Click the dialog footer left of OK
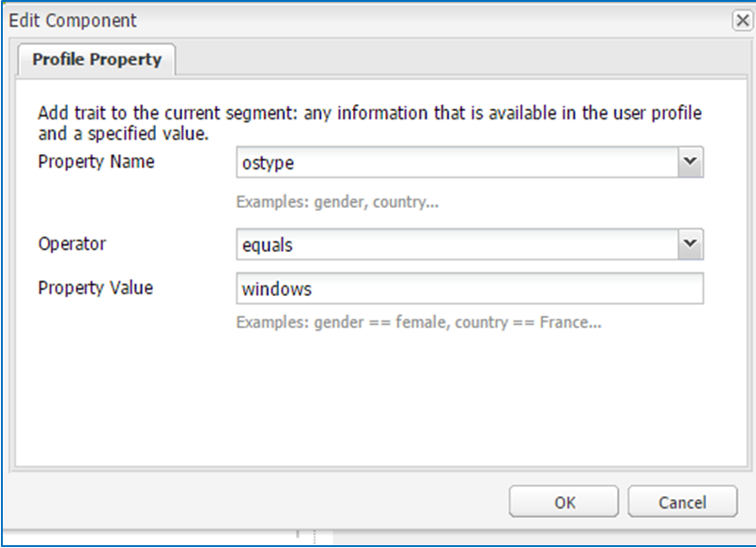 click(x=263, y=502)
